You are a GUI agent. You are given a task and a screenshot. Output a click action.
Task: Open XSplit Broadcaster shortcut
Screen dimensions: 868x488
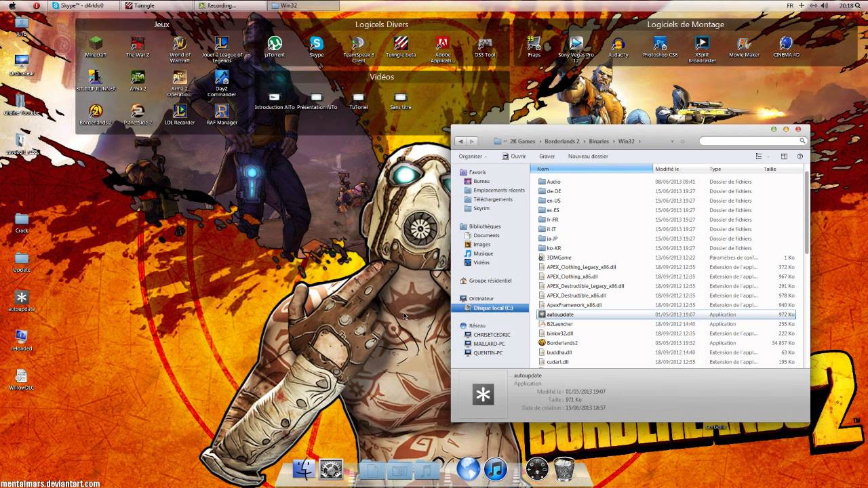click(702, 49)
